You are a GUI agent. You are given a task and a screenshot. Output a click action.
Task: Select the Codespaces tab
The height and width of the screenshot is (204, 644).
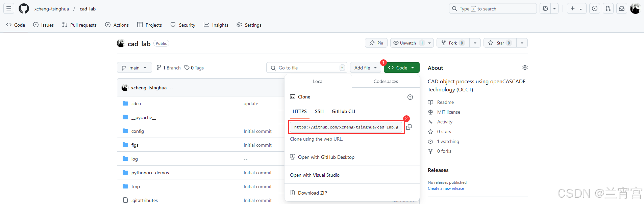tap(386, 81)
